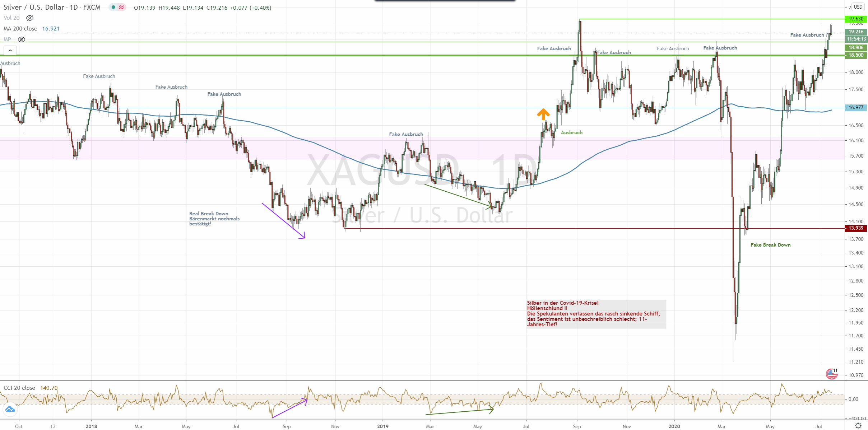Open the USD currency dropdown

pos(858,7)
